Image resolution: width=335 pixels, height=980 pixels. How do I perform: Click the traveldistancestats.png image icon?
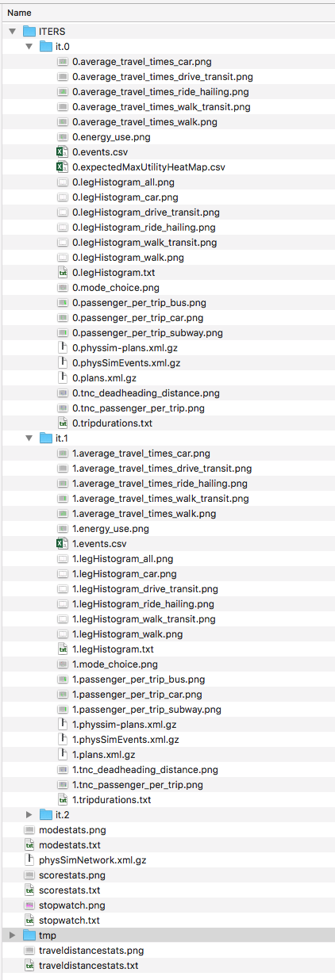29,951
